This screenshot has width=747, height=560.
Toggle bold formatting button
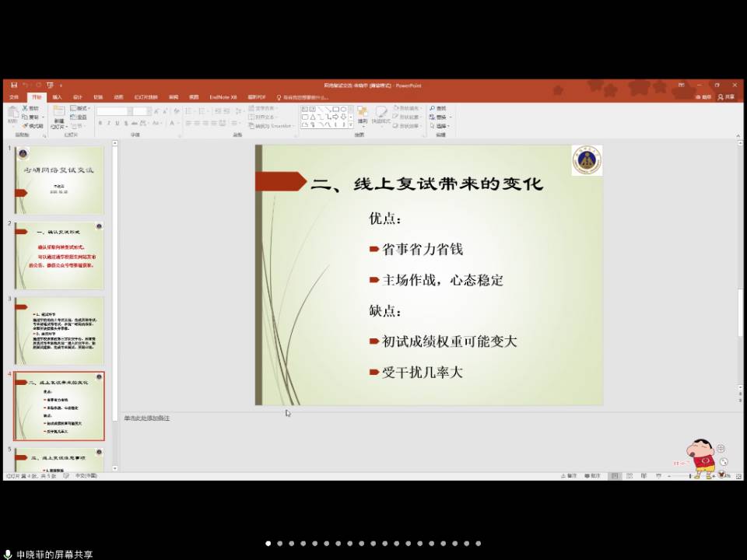pyautogui.click(x=100, y=124)
